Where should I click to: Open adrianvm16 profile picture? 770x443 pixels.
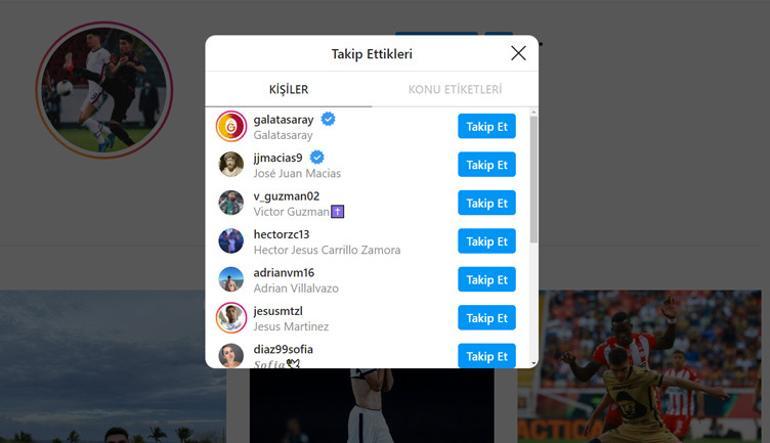pos(231,279)
